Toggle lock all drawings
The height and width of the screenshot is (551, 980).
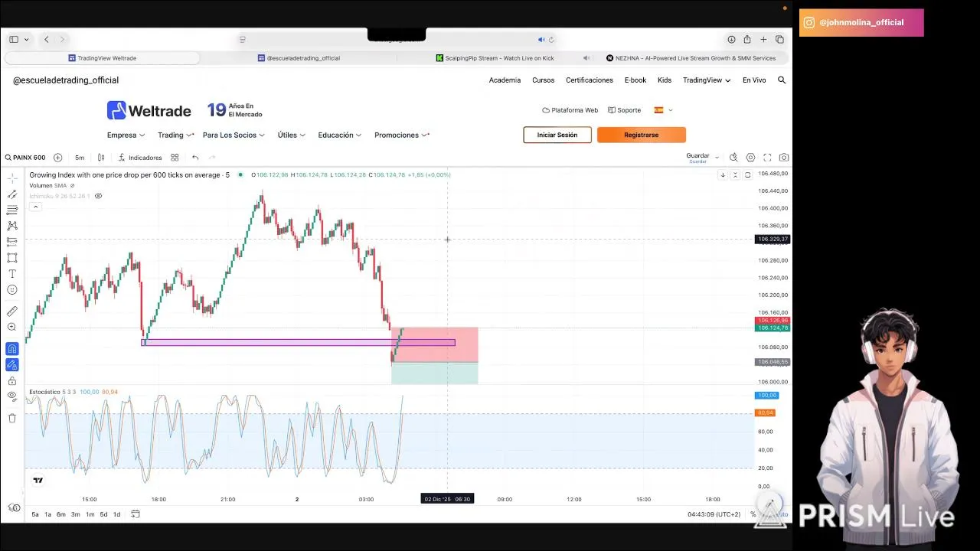12,380
